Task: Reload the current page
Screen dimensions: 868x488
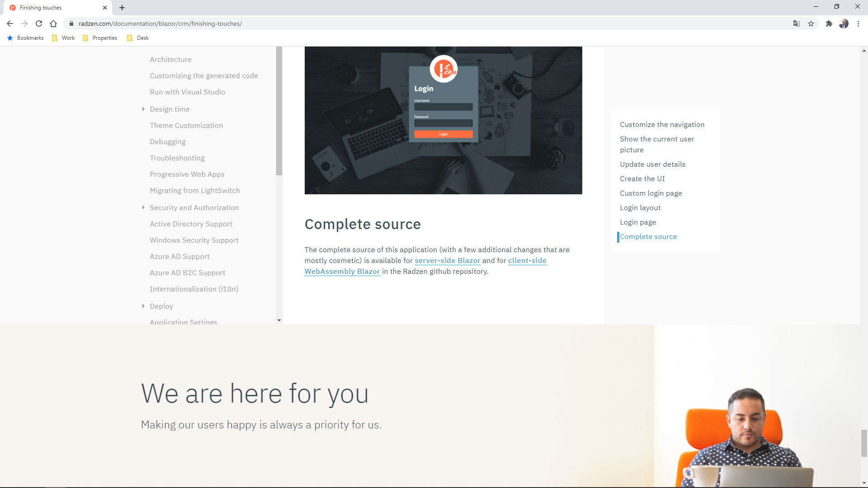Action: [x=39, y=23]
